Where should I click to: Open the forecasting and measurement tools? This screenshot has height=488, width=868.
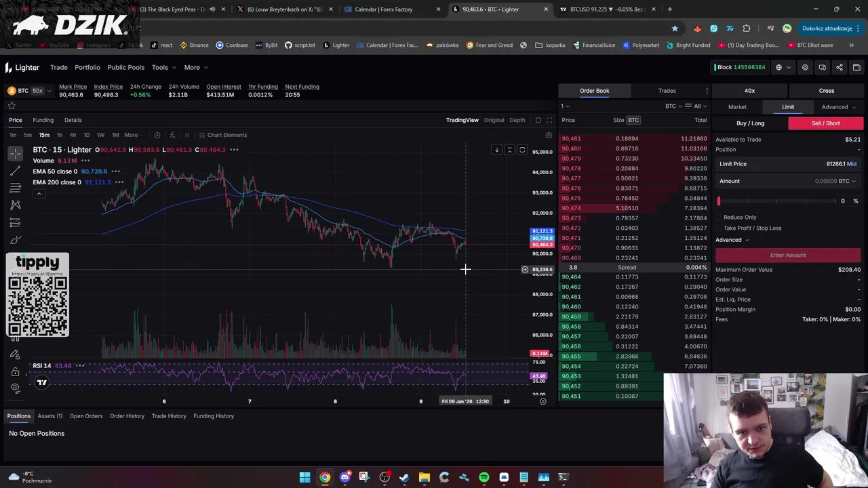click(16, 222)
